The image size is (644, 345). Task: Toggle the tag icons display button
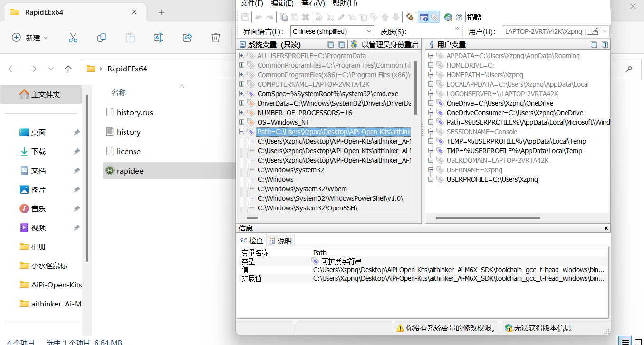[x=434, y=17]
